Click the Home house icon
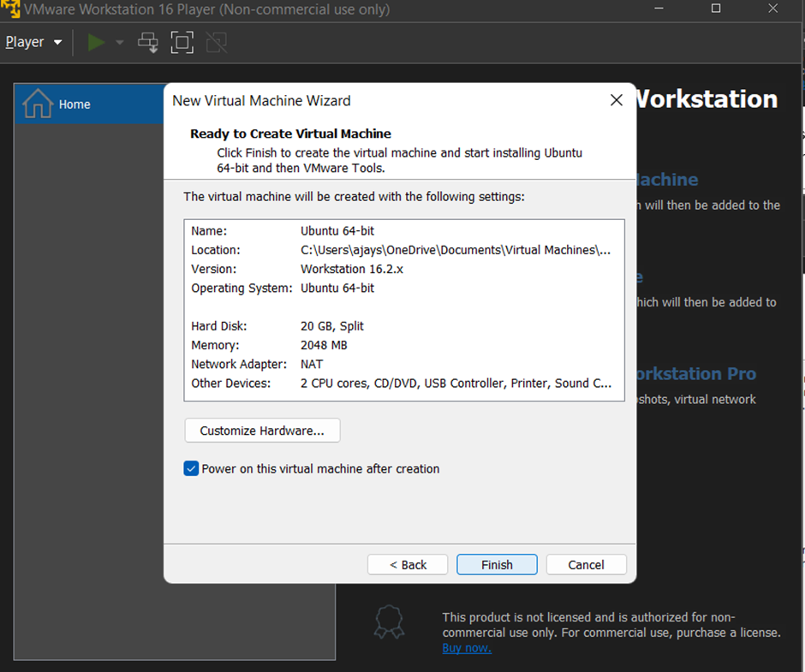Screen dimensions: 805x672 point(38,104)
